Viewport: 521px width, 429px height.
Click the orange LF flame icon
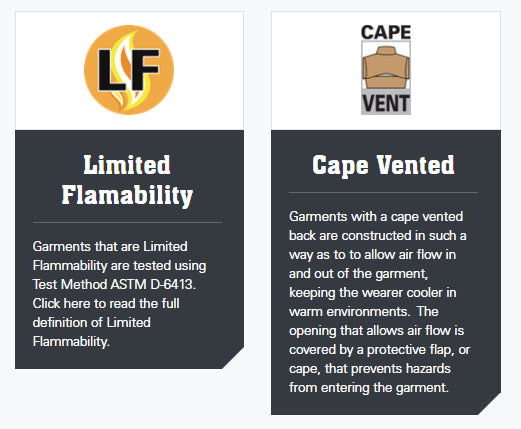(129, 70)
